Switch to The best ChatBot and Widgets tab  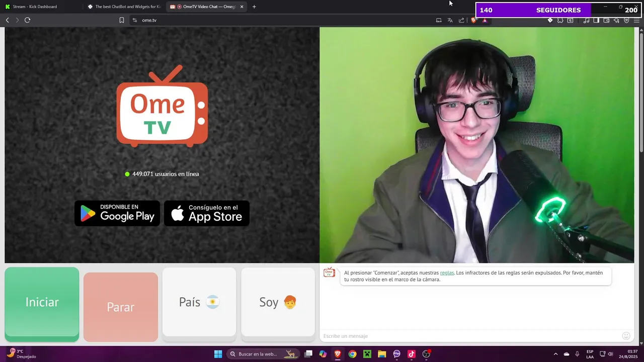(x=124, y=7)
